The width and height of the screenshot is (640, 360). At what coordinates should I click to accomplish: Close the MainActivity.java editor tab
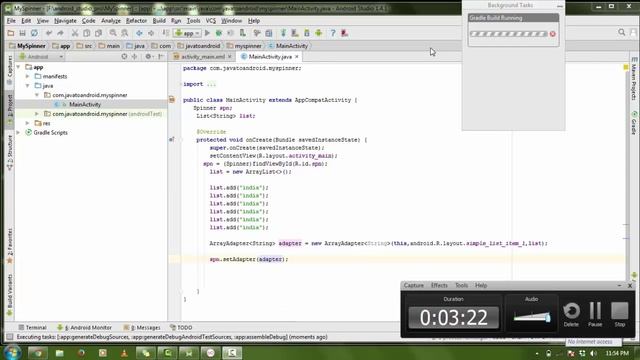(x=297, y=57)
